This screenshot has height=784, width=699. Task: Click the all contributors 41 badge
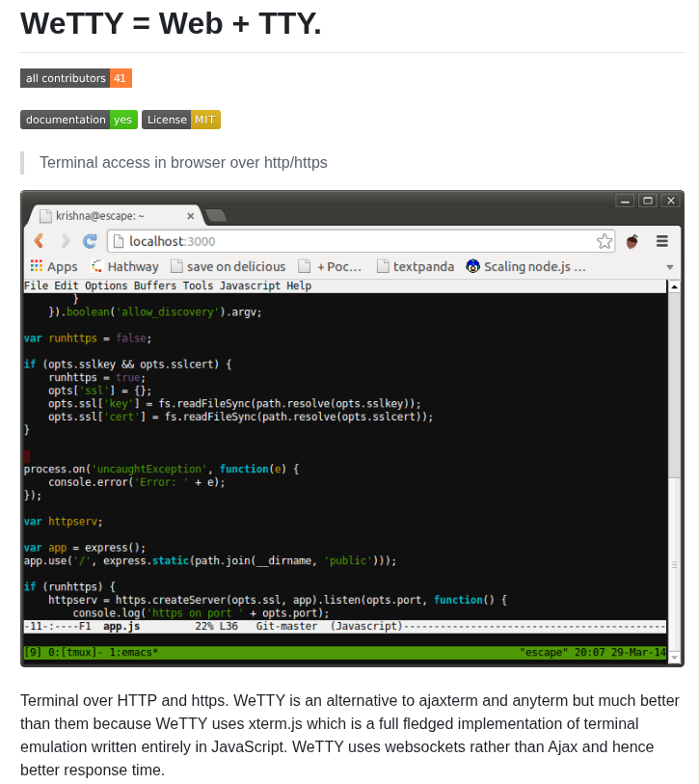click(76, 78)
